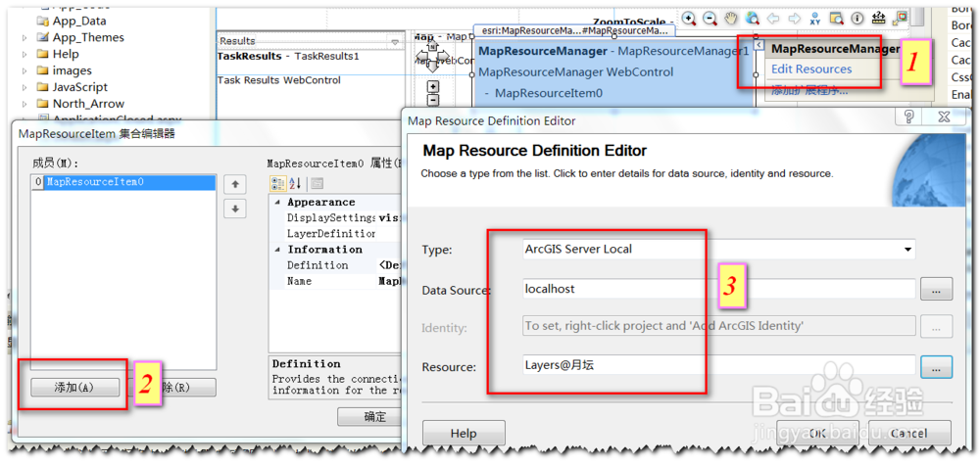This screenshot has height=466, width=980.
Task: Move member down with the down arrow
Action: (x=235, y=209)
